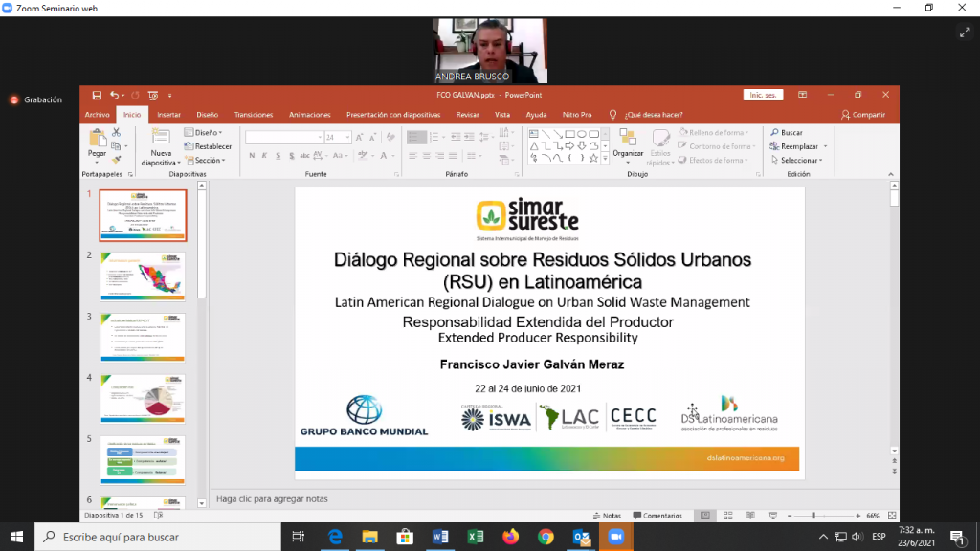Screen dimensions: 980x551
Task: Switch to the Insertar tab
Action: pos(168,115)
